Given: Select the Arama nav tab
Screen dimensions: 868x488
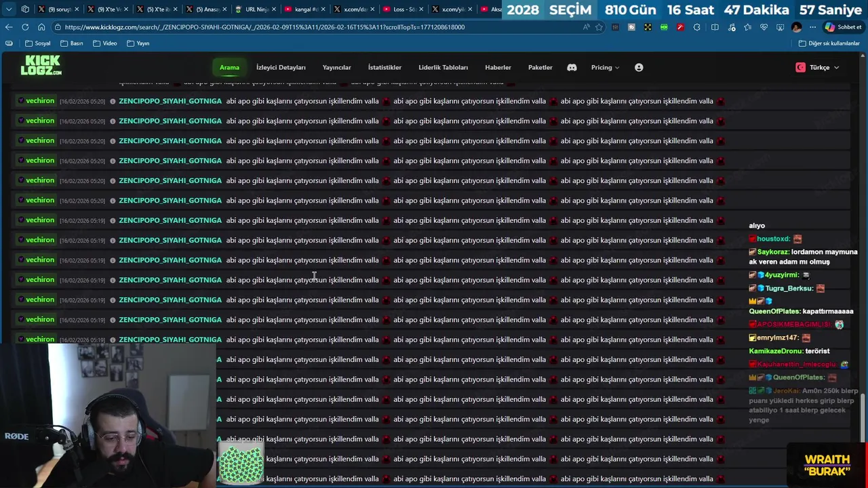Looking at the screenshot, I should (x=229, y=68).
